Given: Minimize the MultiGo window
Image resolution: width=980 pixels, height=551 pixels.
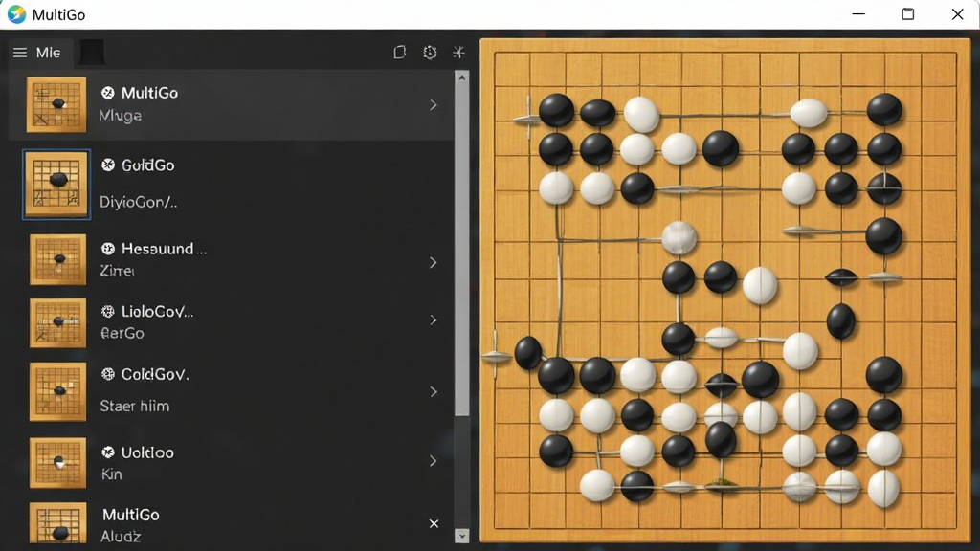Looking at the screenshot, I should [x=858, y=14].
